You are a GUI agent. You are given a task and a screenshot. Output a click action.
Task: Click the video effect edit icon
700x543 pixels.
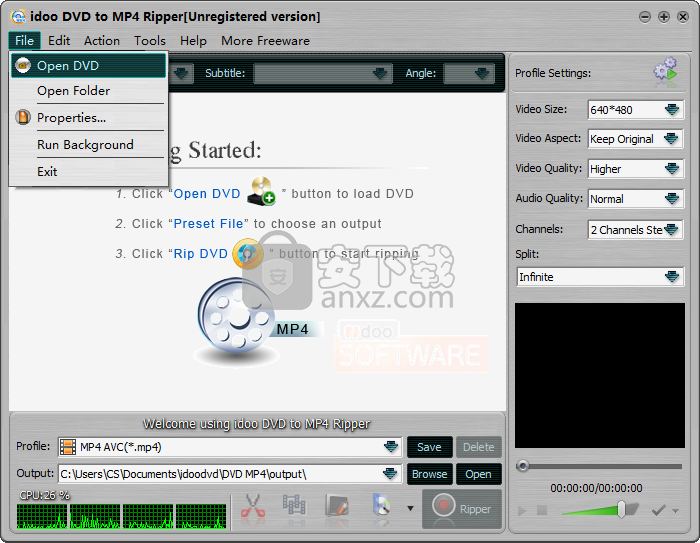pyautogui.click(x=337, y=507)
